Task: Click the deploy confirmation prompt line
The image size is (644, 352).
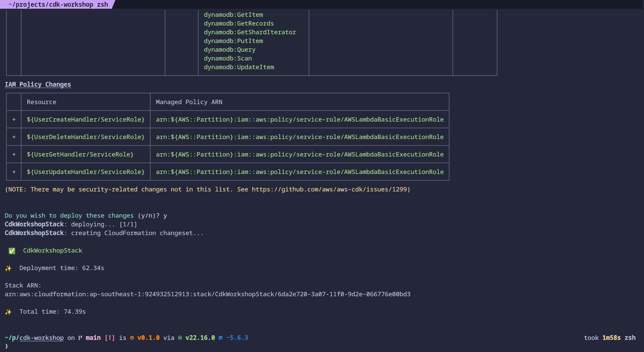Action: [x=86, y=216]
